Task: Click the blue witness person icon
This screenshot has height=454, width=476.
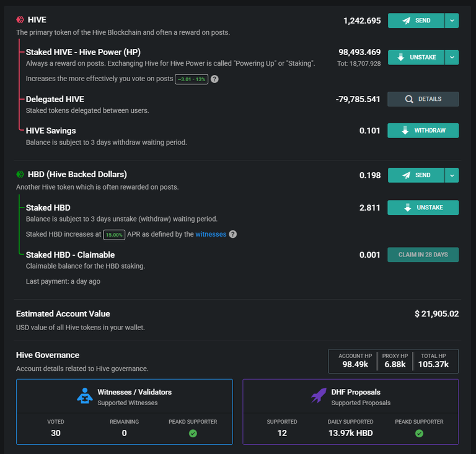Action: pyautogui.click(x=85, y=396)
